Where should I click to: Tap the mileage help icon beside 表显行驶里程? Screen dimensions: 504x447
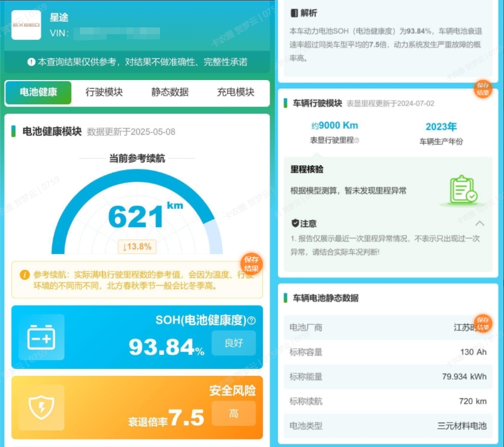(357, 140)
